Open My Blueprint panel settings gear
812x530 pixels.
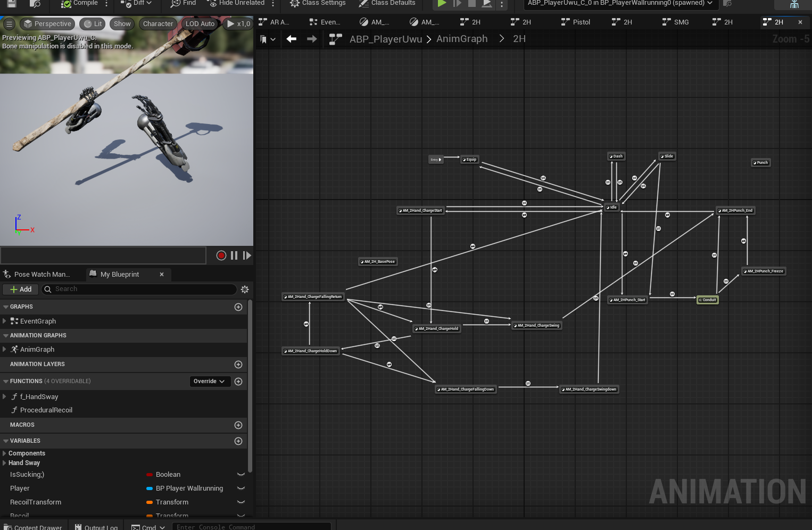244,289
